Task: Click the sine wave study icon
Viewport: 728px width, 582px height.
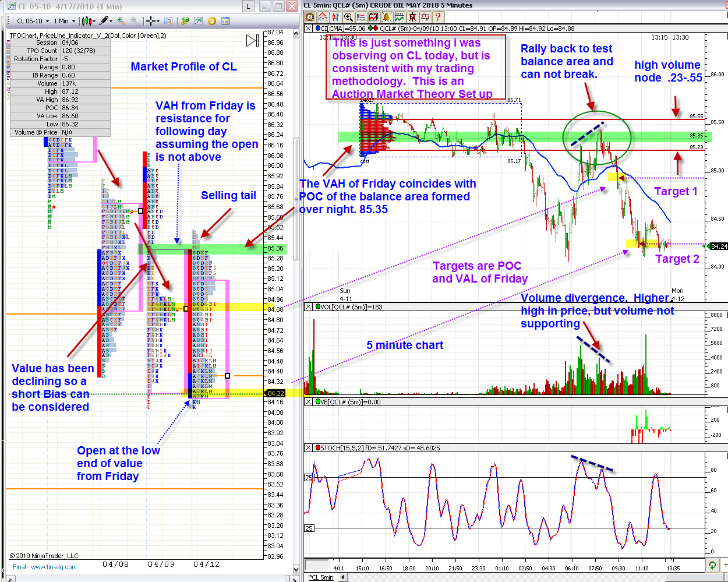Action: (425, 17)
